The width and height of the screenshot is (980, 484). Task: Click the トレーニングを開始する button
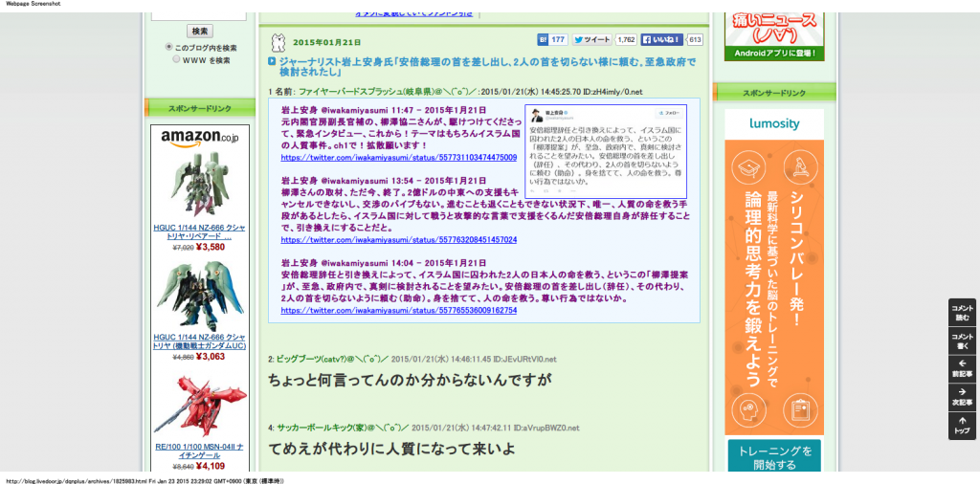[x=774, y=457]
